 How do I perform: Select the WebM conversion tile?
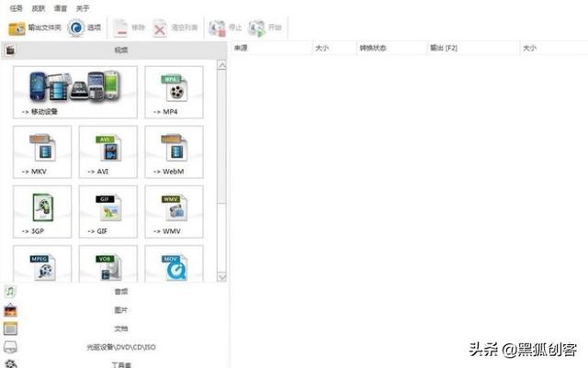[174, 151]
